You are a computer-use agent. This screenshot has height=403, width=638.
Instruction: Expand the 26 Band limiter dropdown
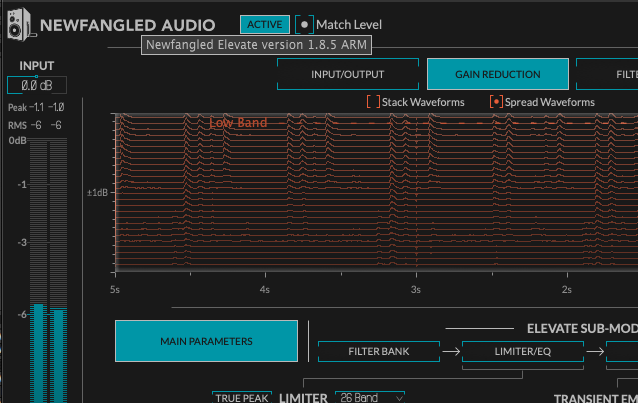click(x=369, y=397)
